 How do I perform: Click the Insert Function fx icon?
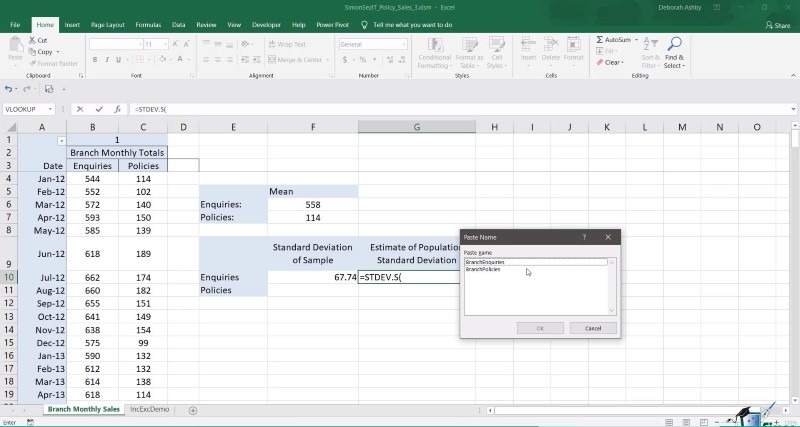(117, 109)
